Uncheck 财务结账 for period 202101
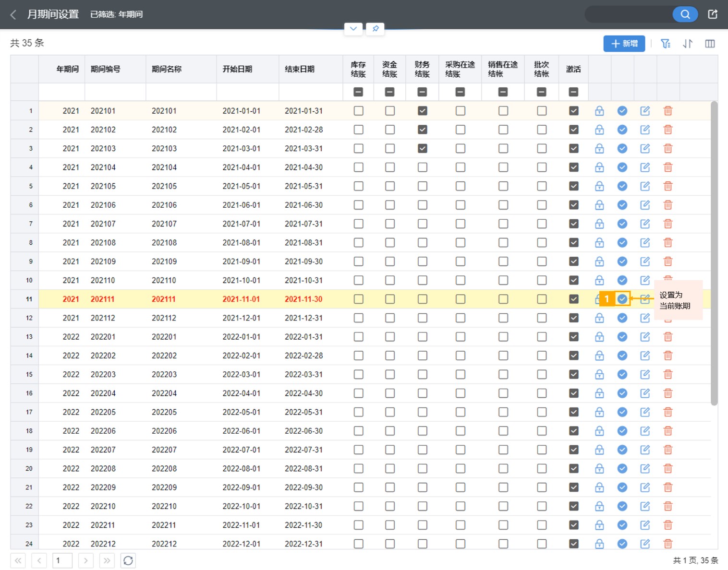The image size is (728, 570). (x=422, y=111)
